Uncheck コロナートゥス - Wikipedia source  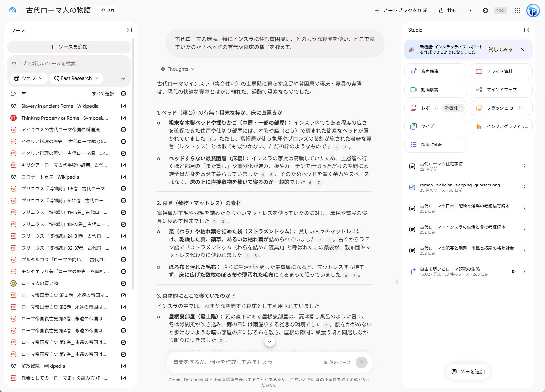[x=124, y=177]
